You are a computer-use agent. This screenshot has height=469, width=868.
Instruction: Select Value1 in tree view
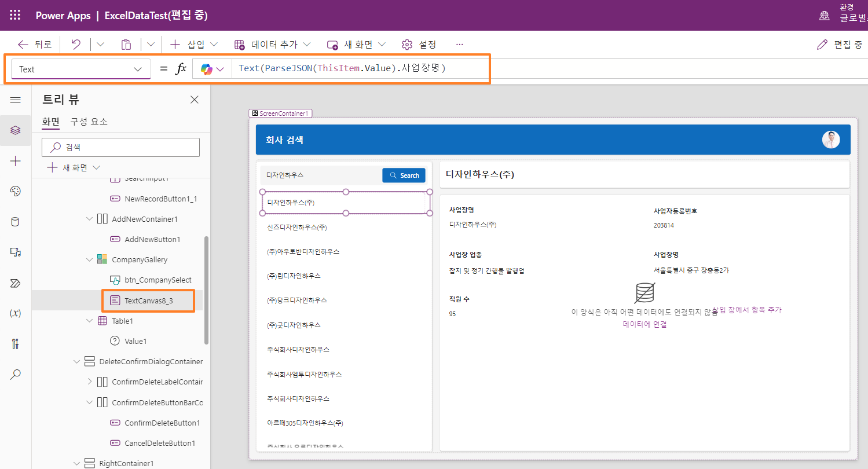click(129, 341)
